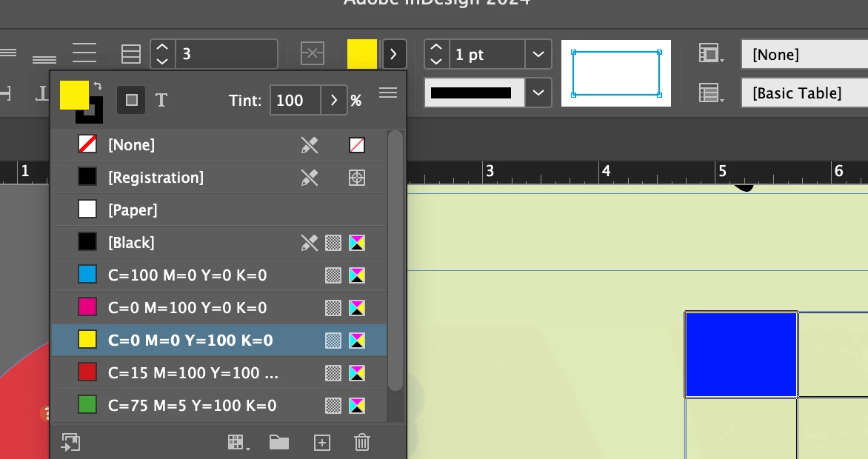Click the stroke weight 1 pt field
Image resolution: width=868 pixels, height=459 pixels.
click(487, 54)
